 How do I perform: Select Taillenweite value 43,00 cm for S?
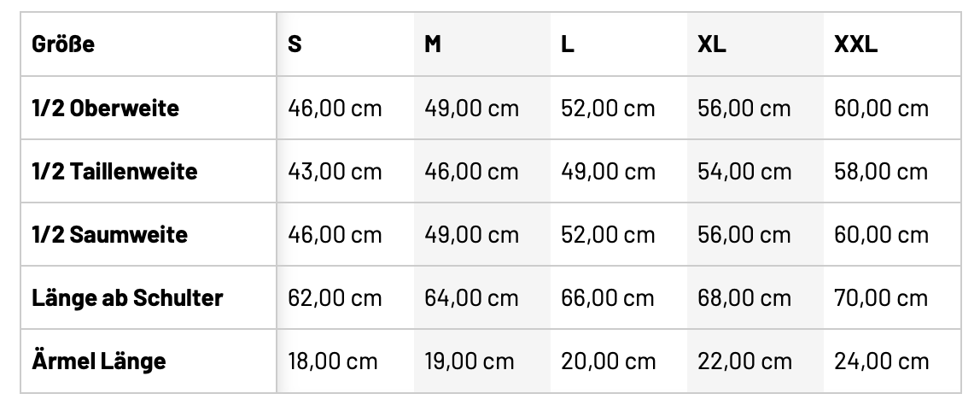(335, 172)
